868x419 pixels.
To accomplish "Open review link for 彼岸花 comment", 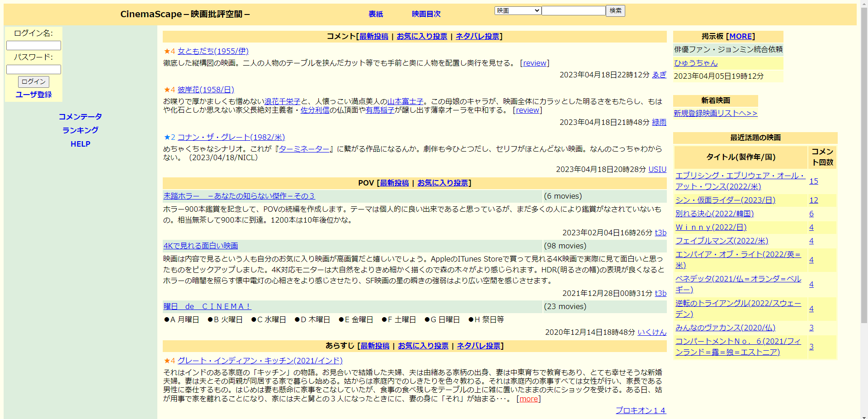I will (528, 110).
